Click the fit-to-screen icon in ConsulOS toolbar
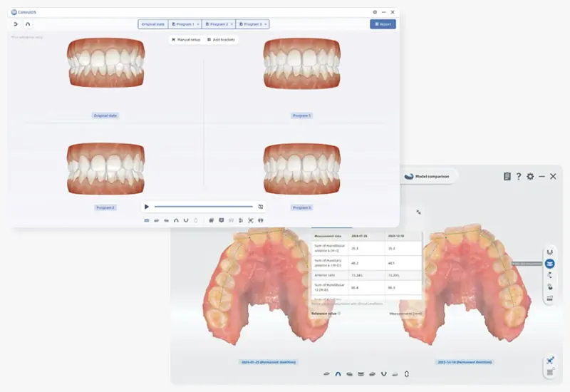This screenshot has height=392, width=570. tap(251, 220)
